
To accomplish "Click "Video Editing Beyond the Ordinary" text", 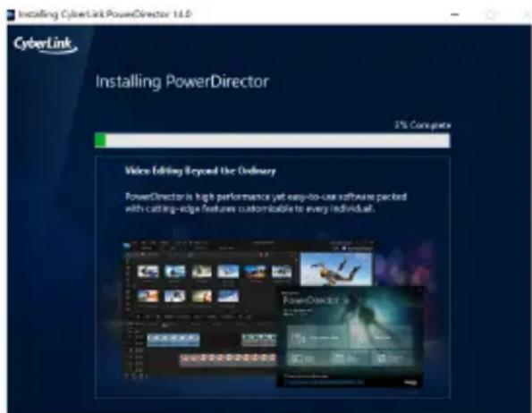I will [200, 171].
